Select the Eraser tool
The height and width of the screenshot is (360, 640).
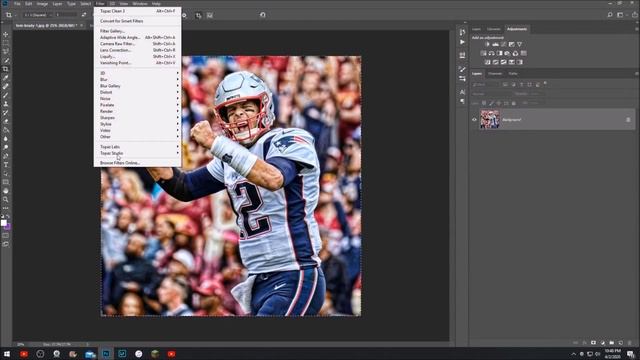6,121
